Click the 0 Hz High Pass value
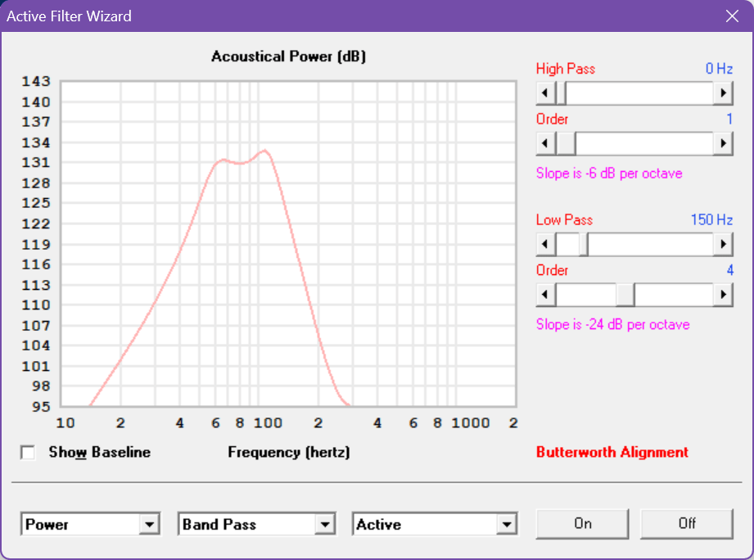This screenshot has height=560, width=754. click(719, 69)
